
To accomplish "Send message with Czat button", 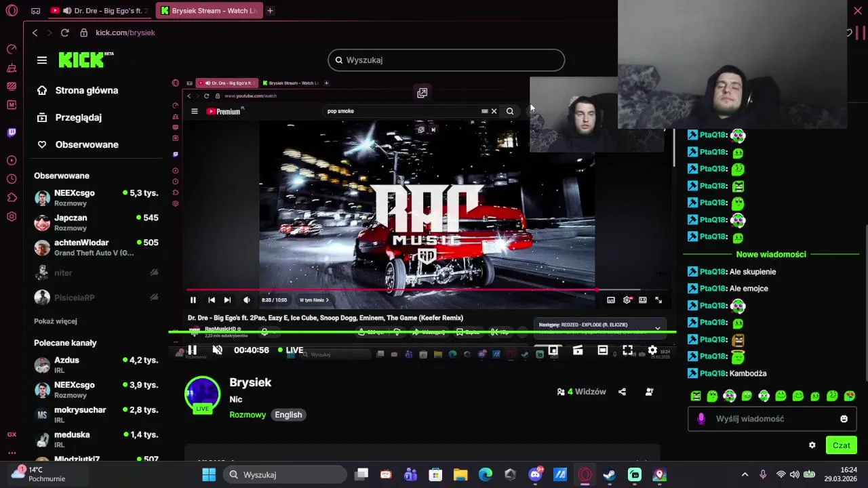I will click(842, 445).
